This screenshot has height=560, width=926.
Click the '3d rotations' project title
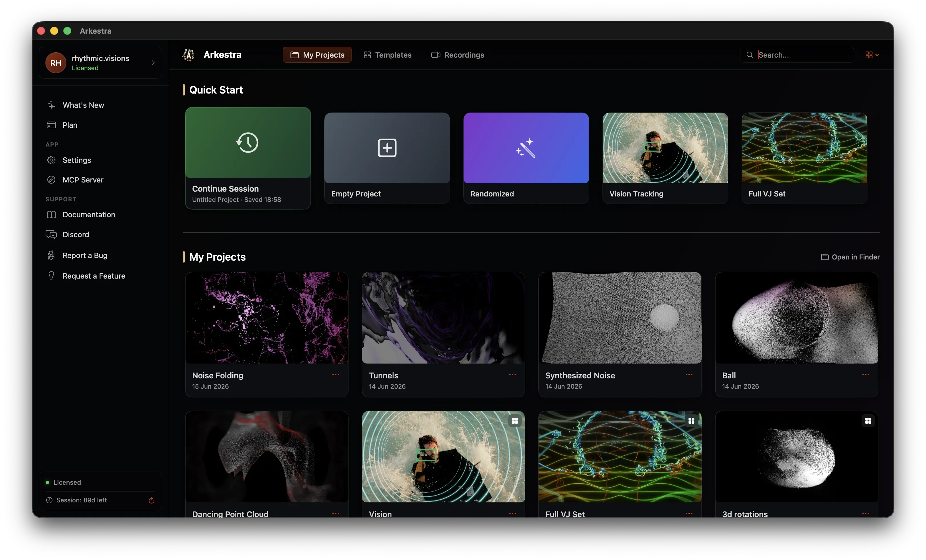click(x=744, y=514)
